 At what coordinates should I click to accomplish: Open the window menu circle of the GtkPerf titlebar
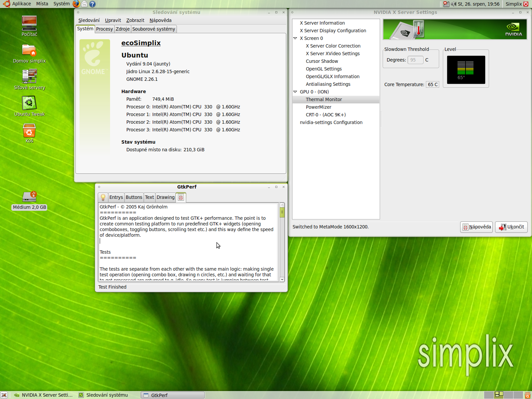click(99, 187)
